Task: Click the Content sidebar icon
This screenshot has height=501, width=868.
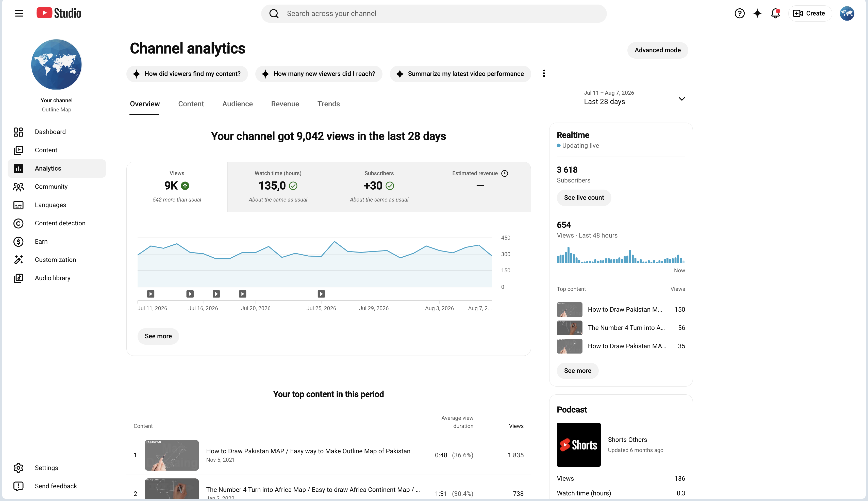Action: 18,150
